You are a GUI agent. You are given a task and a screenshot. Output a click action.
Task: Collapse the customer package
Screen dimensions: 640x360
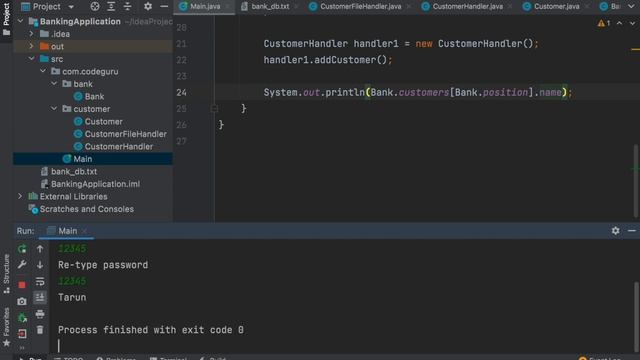[54, 109]
